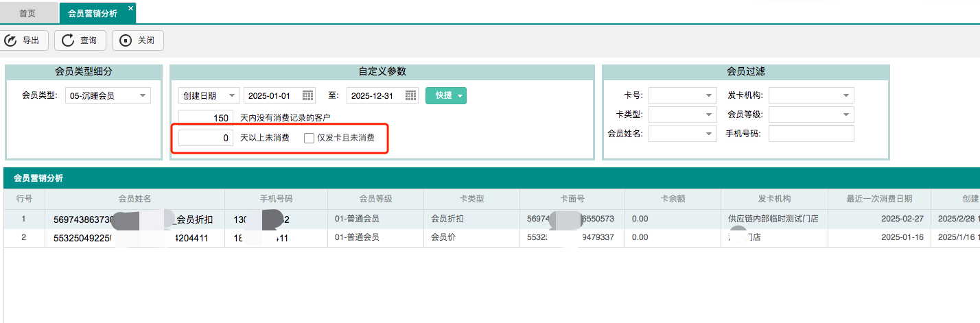Select row 2 cell 会员价 card type

click(x=472, y=238)
